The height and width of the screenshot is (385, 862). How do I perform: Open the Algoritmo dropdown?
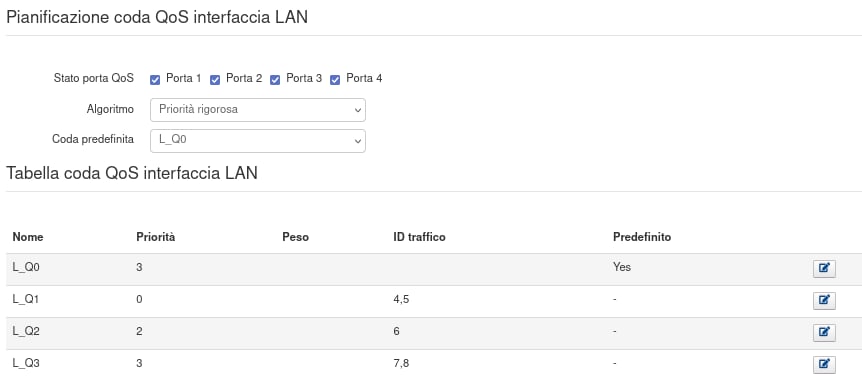pos(258,110)
